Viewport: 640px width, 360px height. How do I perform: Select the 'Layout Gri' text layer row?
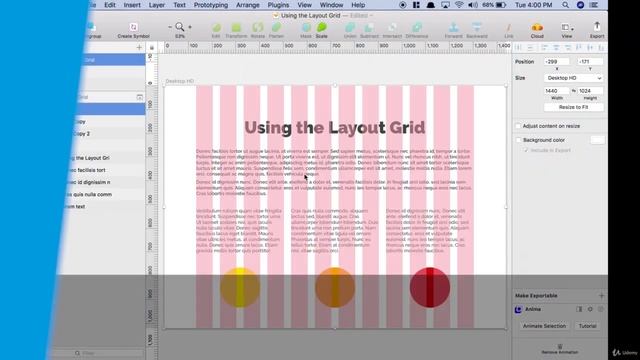[106, 158]
